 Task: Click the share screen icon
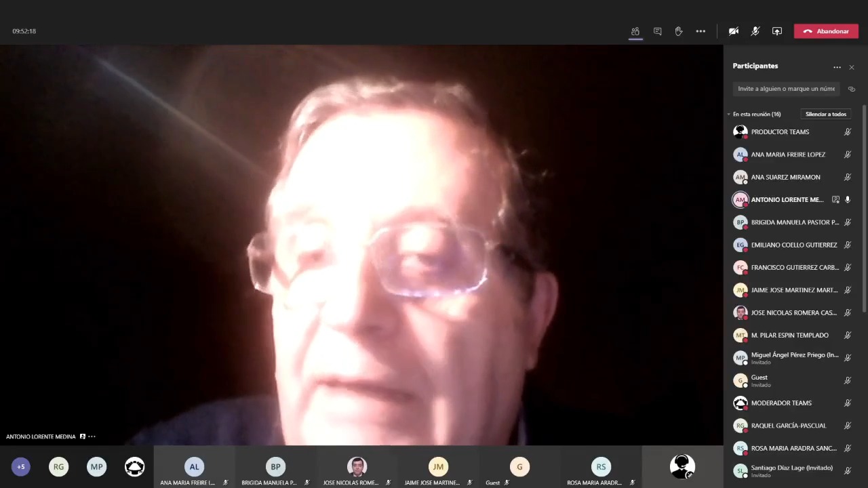pos(777,31)
